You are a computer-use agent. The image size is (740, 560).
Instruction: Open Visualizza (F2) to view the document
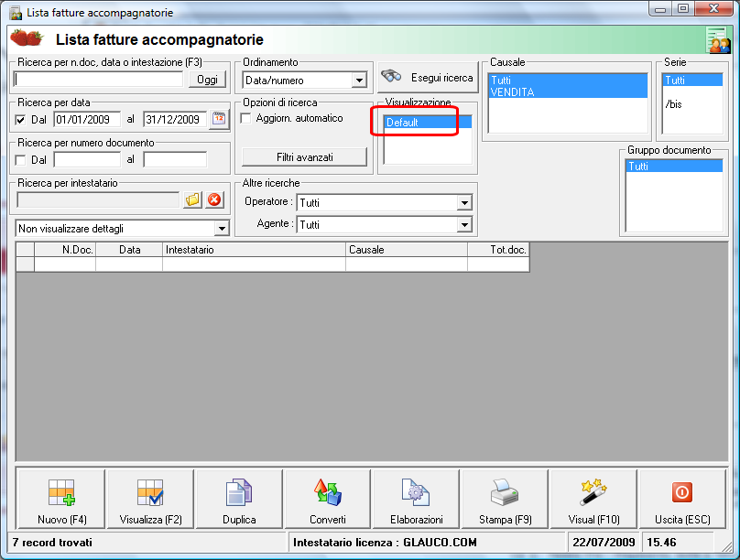click(x=150, y=500)
